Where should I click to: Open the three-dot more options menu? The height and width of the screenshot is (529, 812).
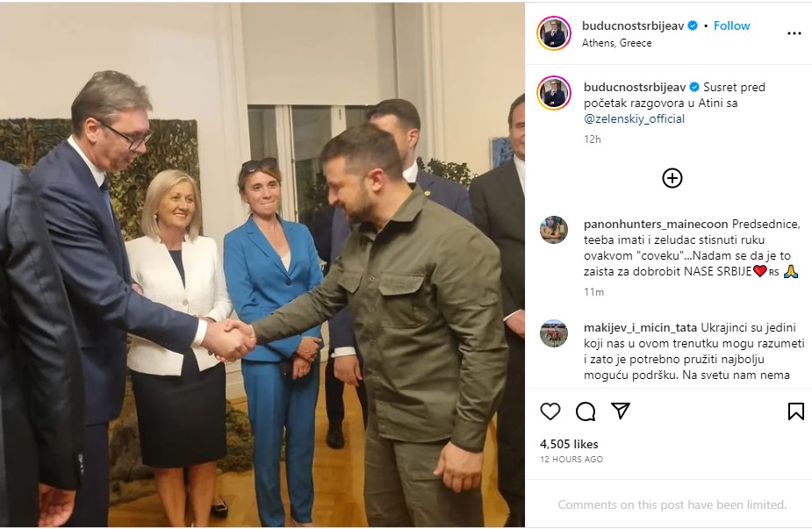tap(794, 33)
